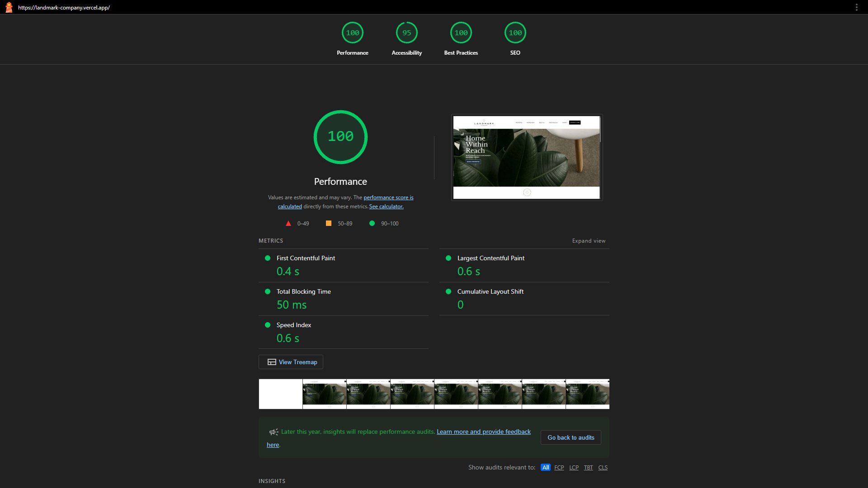Filter audits by TBT
The image size is (868, 488).
click(x=588, y=468)
